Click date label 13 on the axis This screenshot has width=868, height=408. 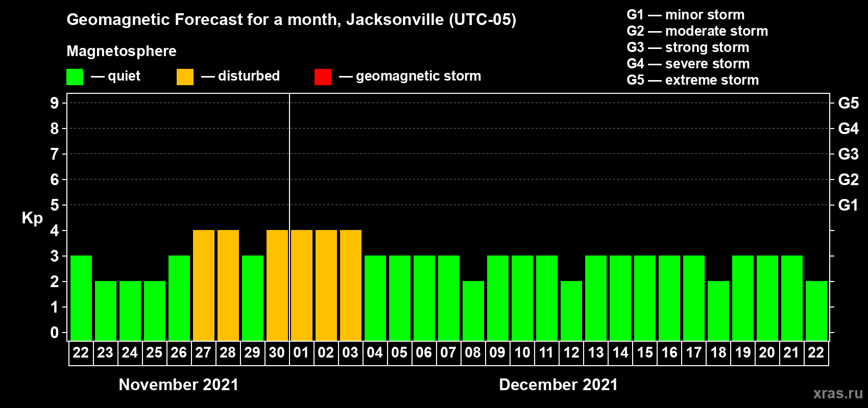(x=595, y=352)
